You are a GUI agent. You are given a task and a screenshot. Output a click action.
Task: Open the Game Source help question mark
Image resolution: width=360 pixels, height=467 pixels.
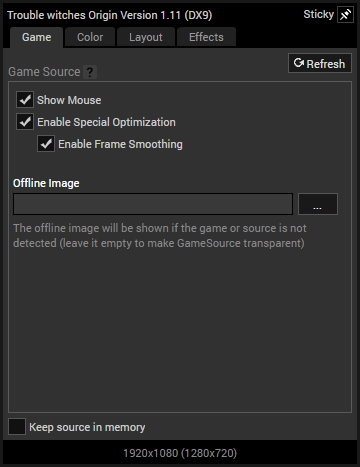[x=90, y=72]
